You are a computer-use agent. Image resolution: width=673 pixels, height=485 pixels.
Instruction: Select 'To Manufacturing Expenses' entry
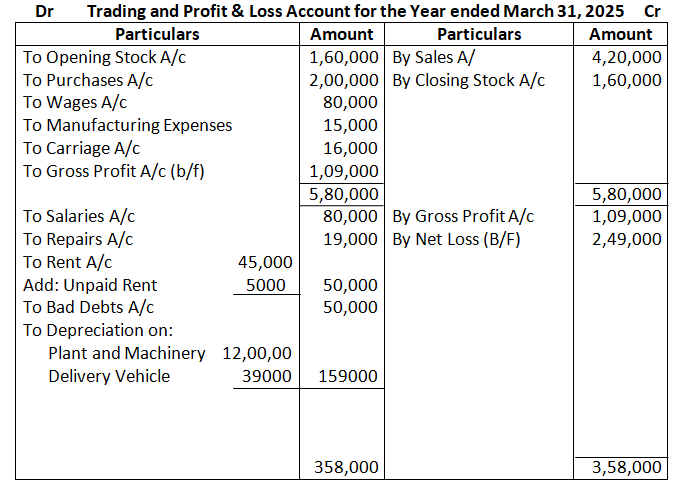[127, 125]
